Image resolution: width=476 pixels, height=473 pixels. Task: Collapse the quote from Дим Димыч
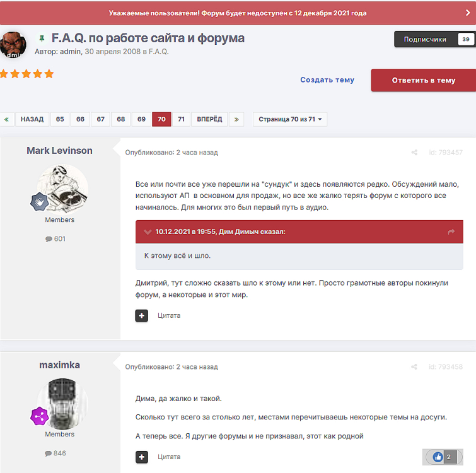tap(148, 232)
